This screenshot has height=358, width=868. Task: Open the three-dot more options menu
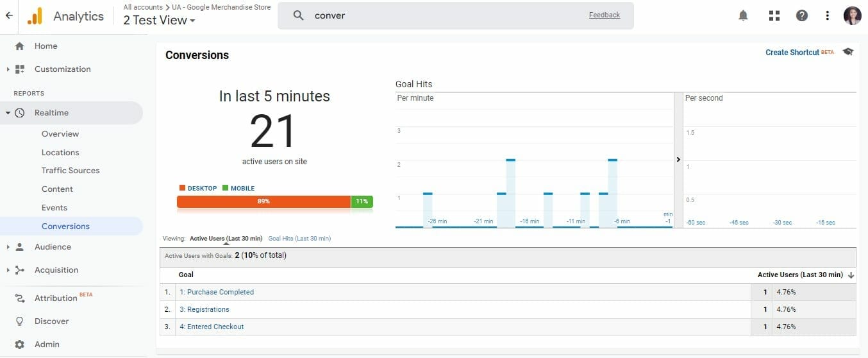coord(828,16)
